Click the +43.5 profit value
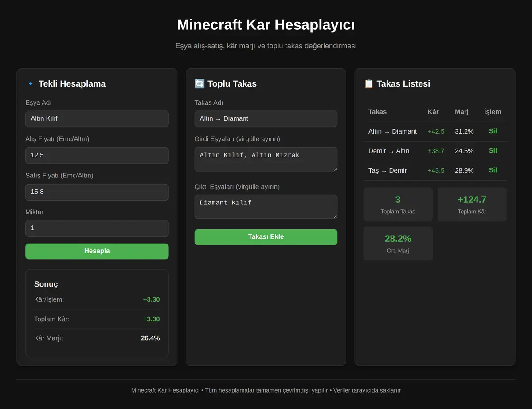 (436, 170)
